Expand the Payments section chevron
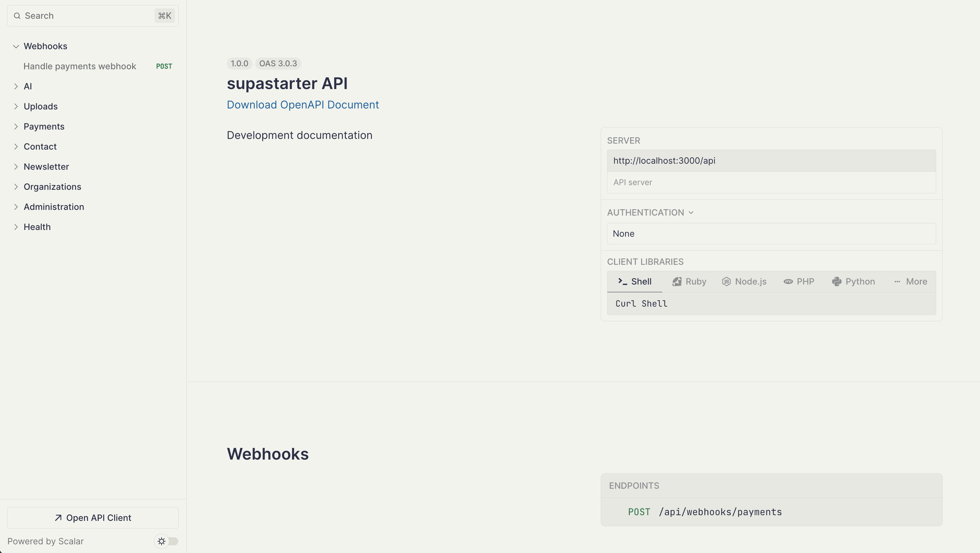The image size is (980, 553). 16,127
